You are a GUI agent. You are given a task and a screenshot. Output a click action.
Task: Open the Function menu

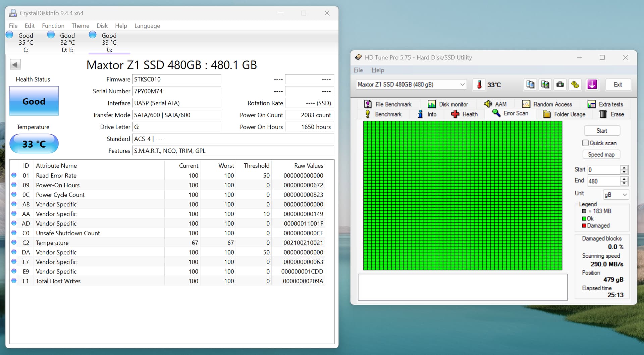click(53, 26)
